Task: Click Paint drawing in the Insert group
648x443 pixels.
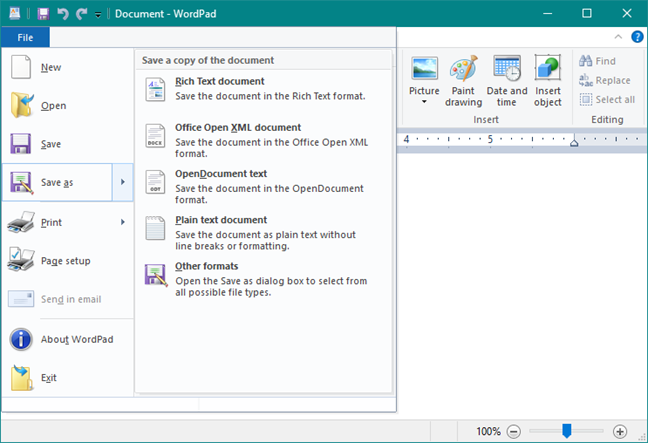Action: click(464, 81)
